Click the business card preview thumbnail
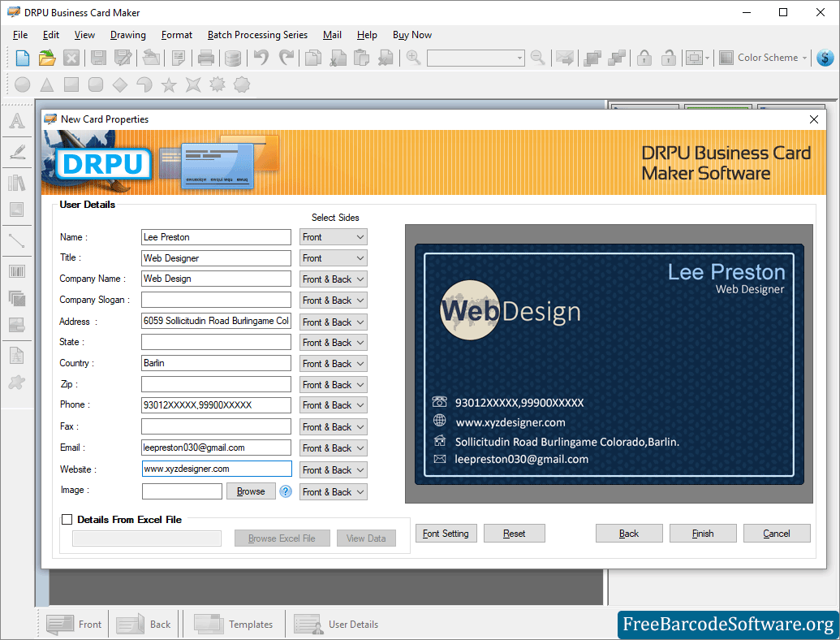The image size is (840, 640). [x=610, y=364]
